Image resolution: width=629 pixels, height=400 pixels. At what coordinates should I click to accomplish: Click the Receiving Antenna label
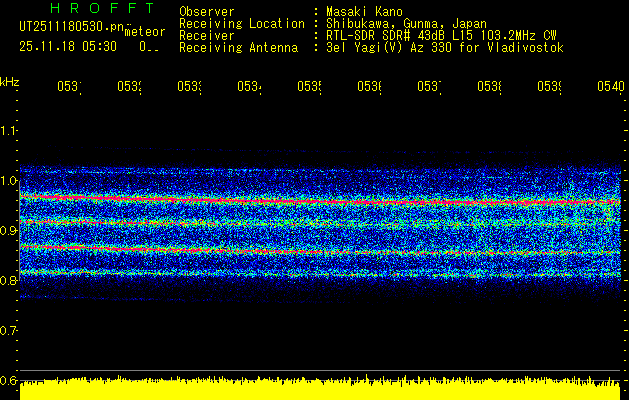[x=238, y=48]
